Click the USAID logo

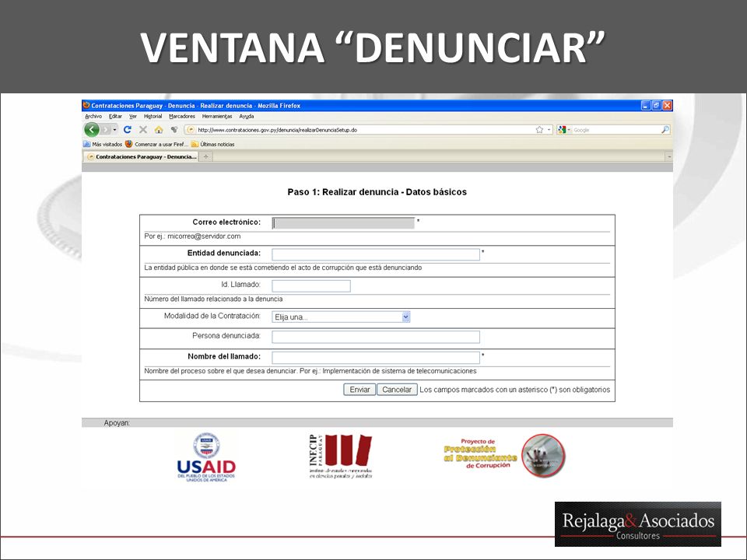click(206, 457)
